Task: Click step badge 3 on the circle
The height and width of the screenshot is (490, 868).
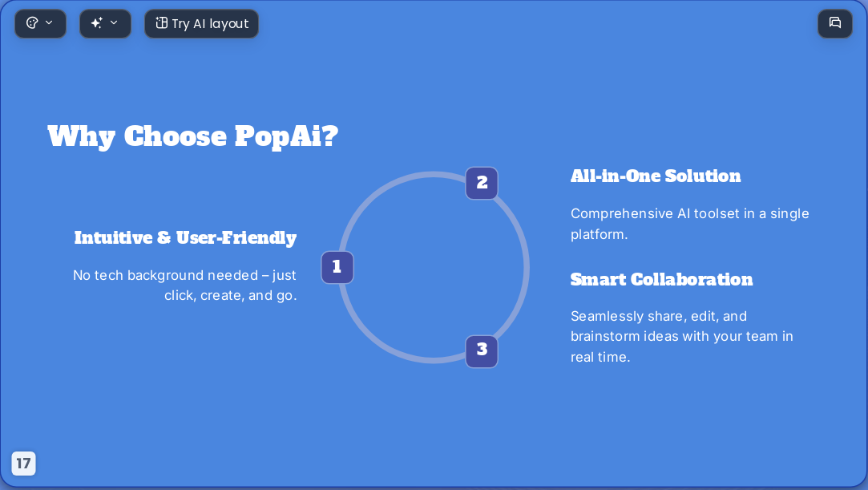Action: coord(482,351)
